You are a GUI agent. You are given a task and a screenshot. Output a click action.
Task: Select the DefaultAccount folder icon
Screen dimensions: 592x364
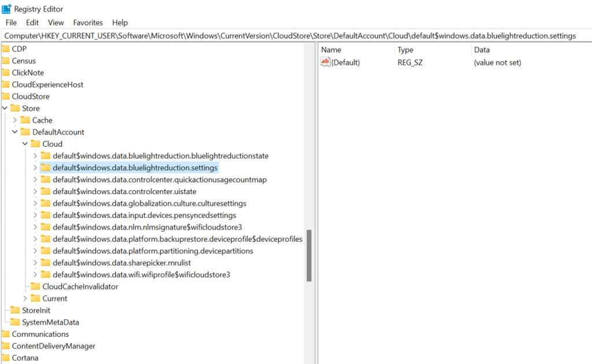click(25, 132)
